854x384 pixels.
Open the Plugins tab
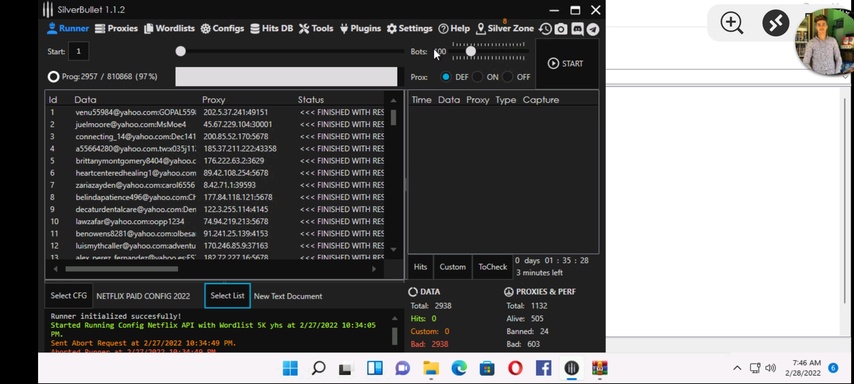(x=360, y=29)
